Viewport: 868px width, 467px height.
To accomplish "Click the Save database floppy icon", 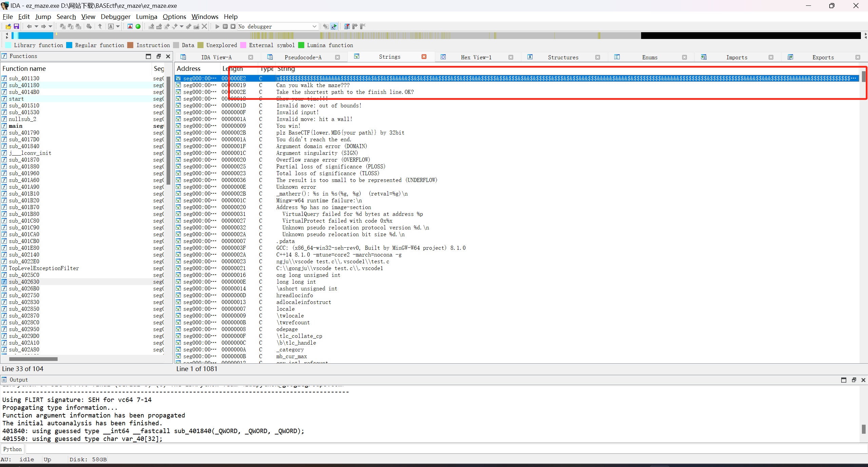I will [16, 26].
